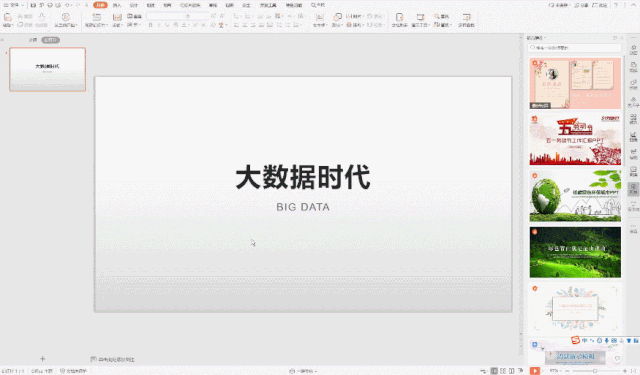Switch to the Review (审阅) ribbon tab
The height and width of the screenshot is (375, 640).
(x=213, y=5)
